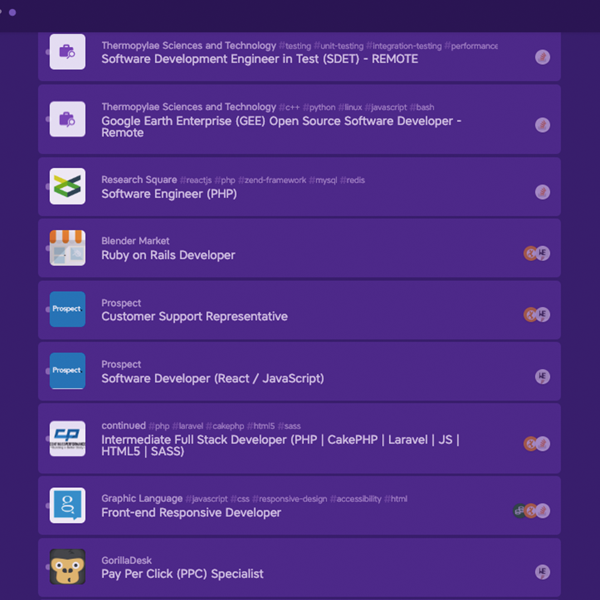The image size is (600, 600).
Task: Select the #zend-framework tag
Action: (x=272, y=180)
